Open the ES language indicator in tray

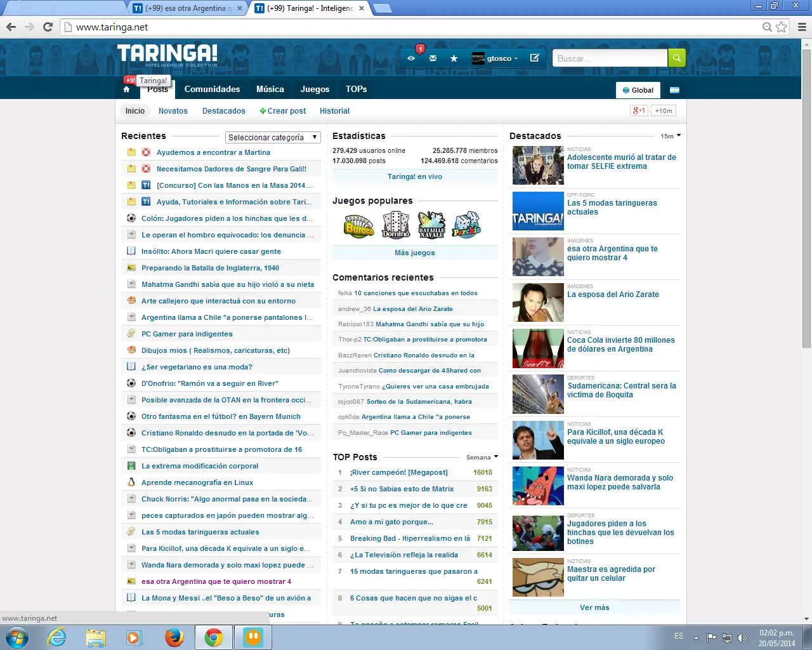[679, 636]
